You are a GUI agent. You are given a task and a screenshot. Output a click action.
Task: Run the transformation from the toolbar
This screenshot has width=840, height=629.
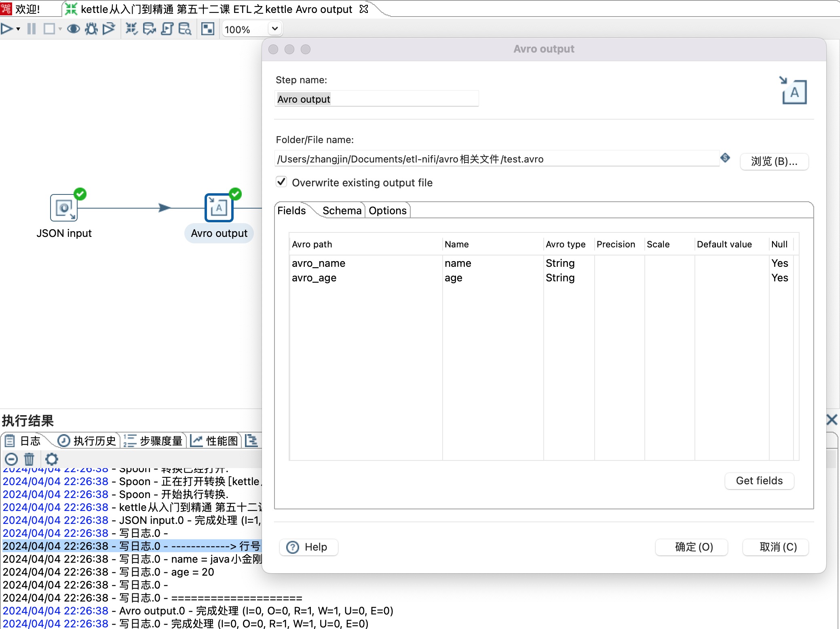point(6,29)
